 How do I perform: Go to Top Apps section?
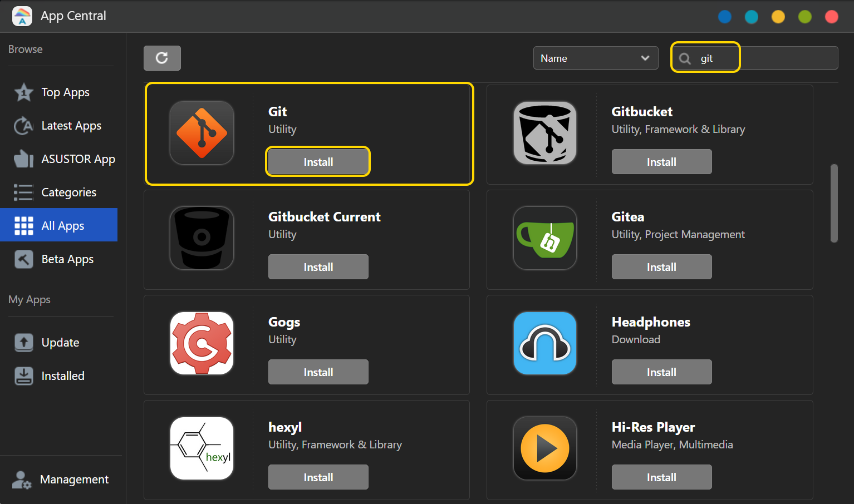coord(65,92)
